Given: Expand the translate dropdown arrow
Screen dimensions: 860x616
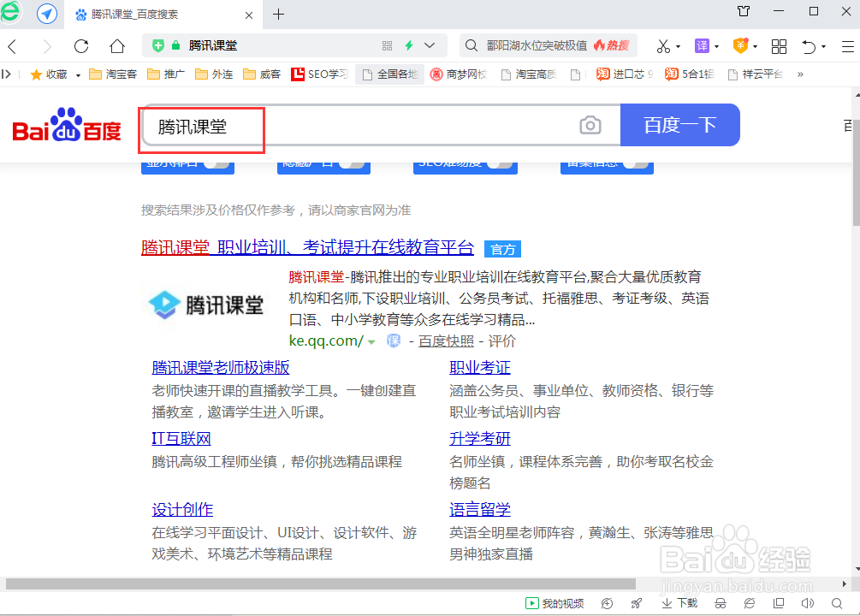Looking at the screenshot, I should (x=717, y=47).
